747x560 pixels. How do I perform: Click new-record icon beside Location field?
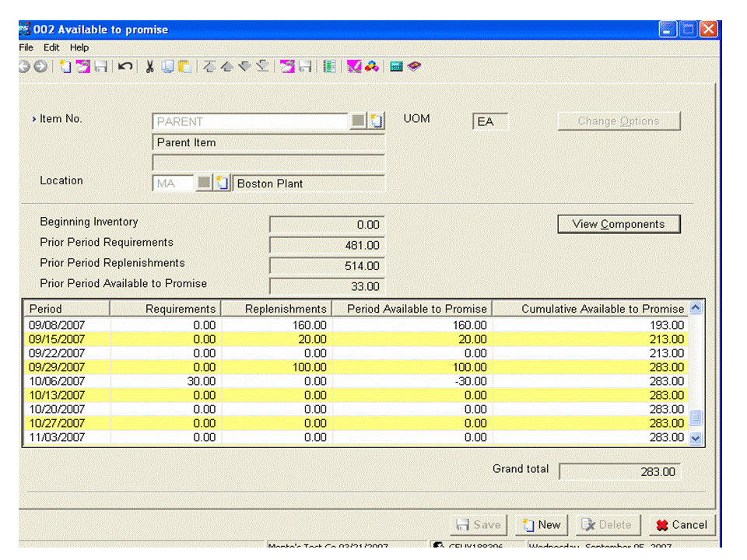pos(222,184)
